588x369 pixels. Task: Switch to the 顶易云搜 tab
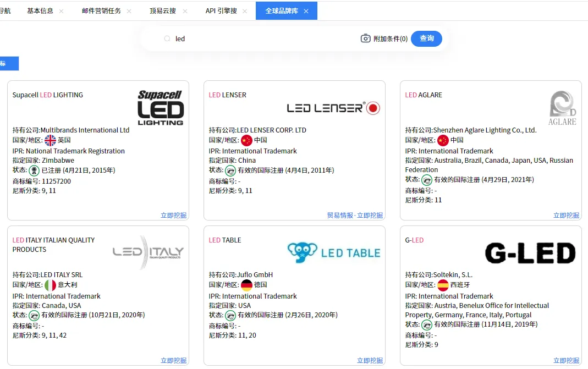163,11
